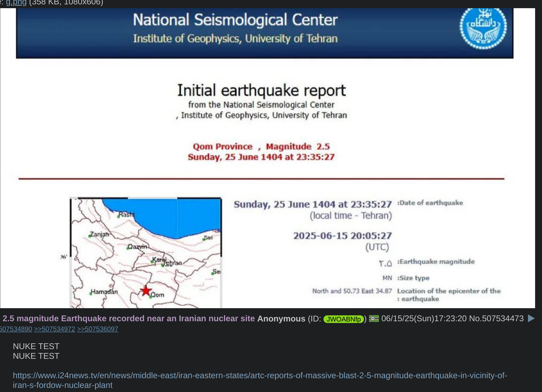
Task: Click the ':Size type' label
Action: click(413, 278)
